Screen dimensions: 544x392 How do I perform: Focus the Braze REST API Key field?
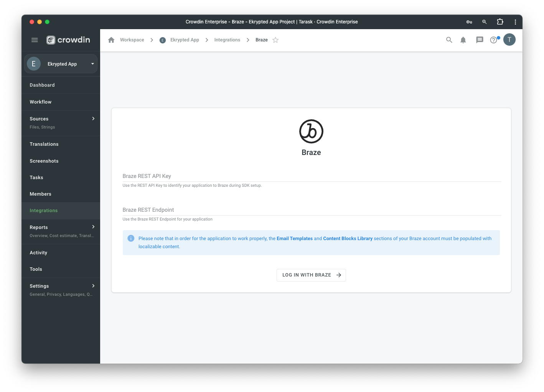(312, 176)
